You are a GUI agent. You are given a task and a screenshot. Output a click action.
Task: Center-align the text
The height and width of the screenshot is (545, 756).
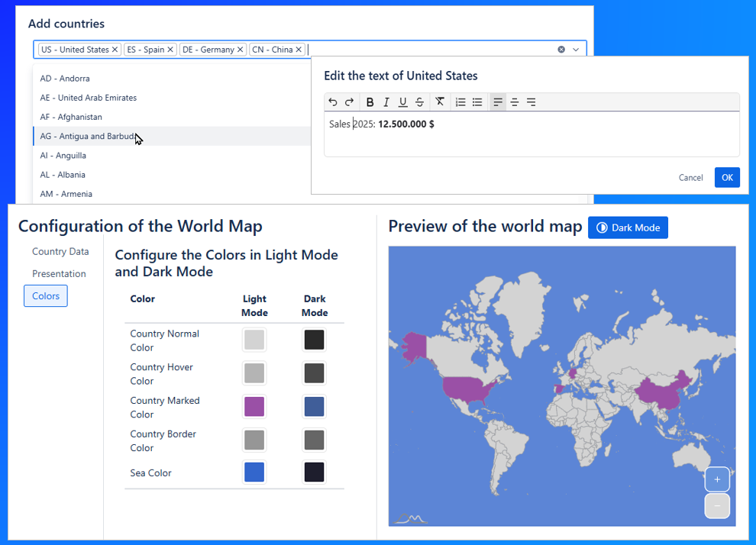(515, 102)
